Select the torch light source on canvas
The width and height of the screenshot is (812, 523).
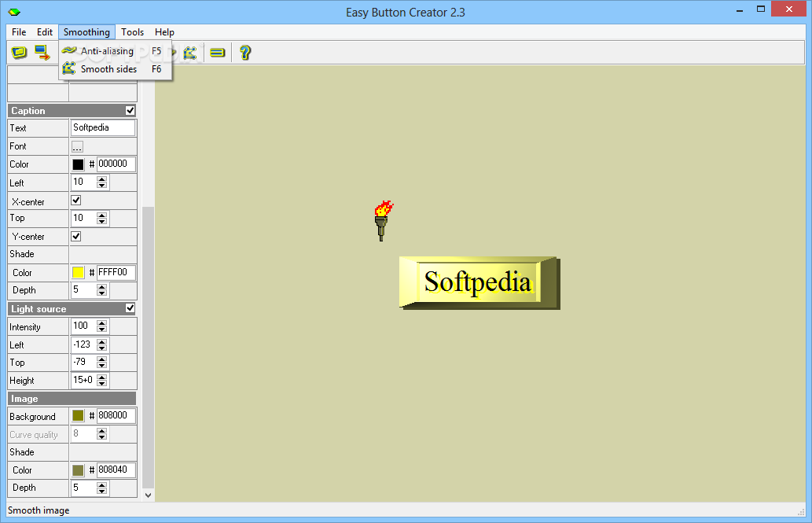click(384, 221)
